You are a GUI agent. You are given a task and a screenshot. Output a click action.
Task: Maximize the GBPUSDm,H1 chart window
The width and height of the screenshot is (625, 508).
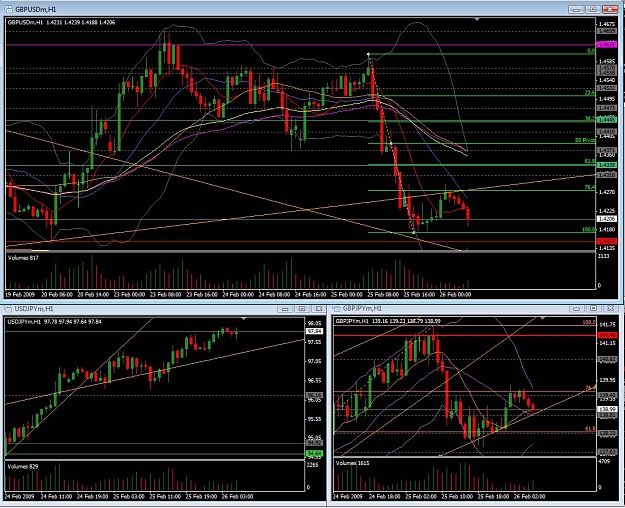593,9
